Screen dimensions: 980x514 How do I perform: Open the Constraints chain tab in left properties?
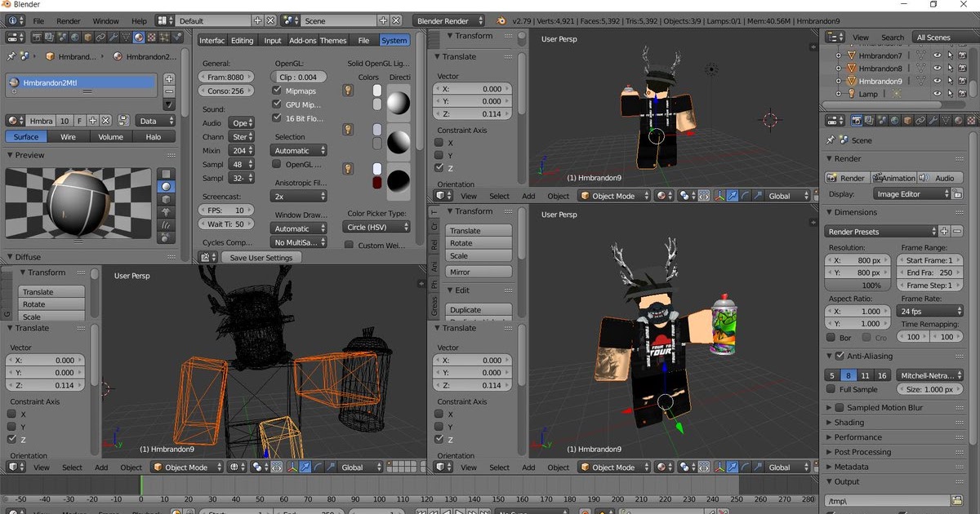[x=100, y=38]
